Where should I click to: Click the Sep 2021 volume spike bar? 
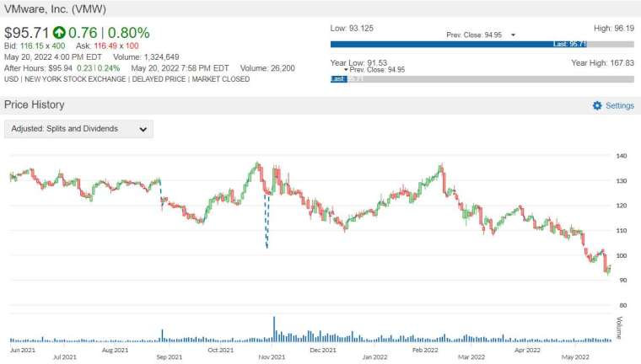(x=162, y=335)
